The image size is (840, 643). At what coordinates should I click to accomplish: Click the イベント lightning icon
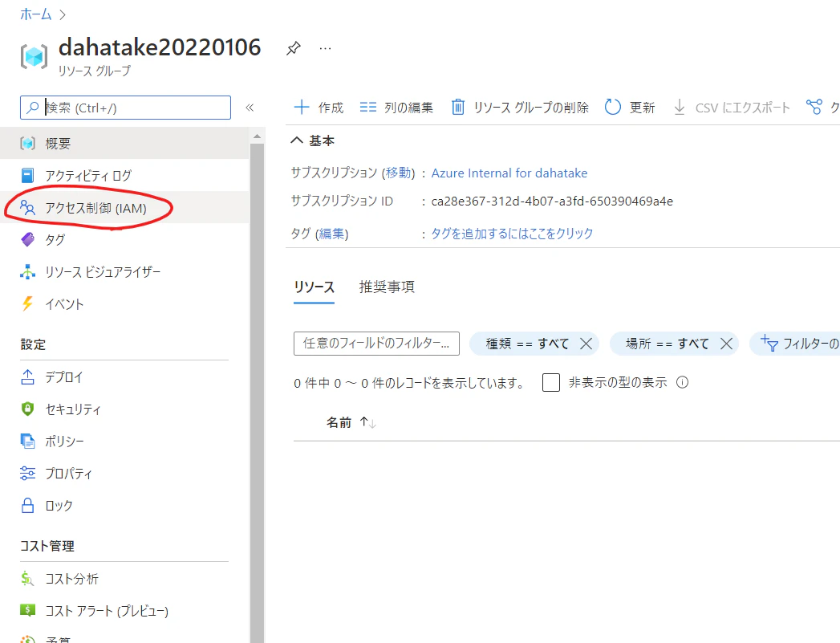point(27,303)
